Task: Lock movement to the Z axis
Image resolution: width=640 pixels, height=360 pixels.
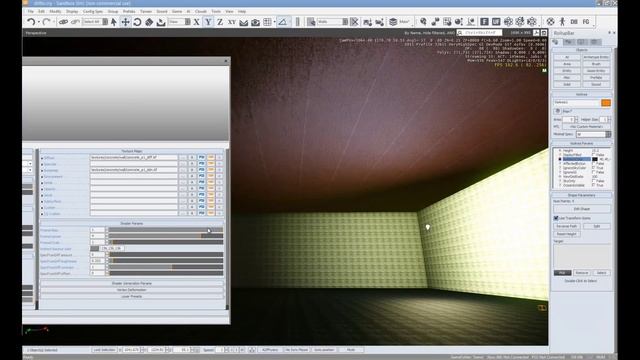Action: pyautogui.click(x=220, y=22)
